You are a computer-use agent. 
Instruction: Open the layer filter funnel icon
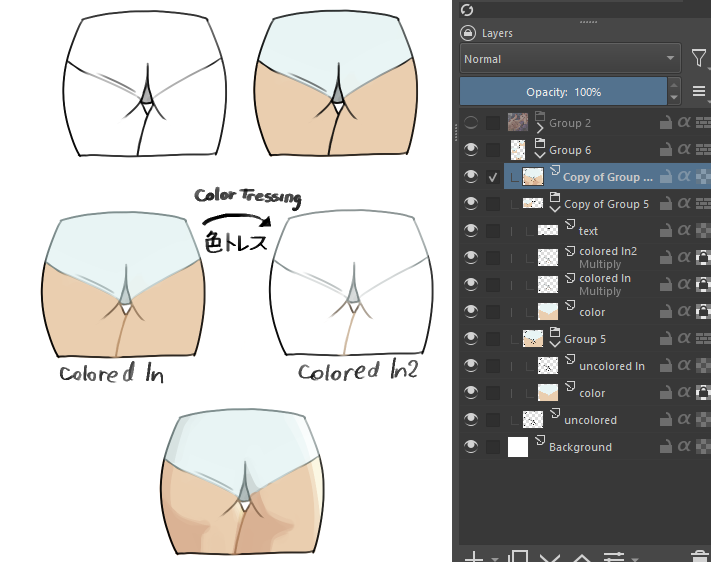coord(699,58)
